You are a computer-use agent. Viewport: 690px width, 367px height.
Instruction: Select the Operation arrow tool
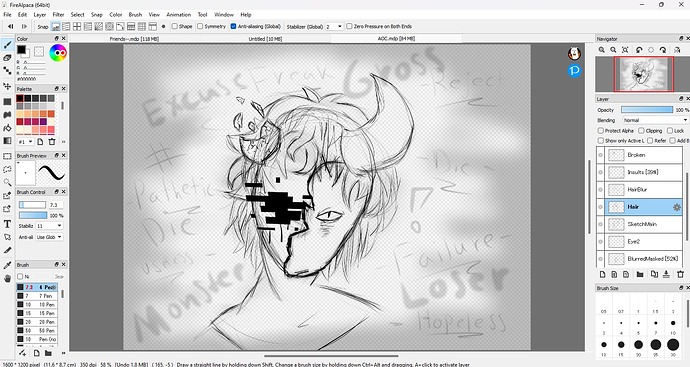(x=7, y=237)
